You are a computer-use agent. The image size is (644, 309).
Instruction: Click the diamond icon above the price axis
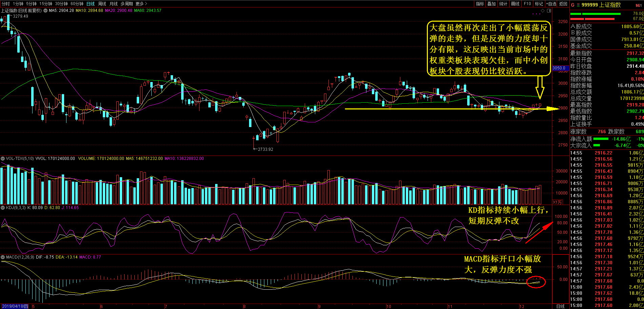point(543,11)
